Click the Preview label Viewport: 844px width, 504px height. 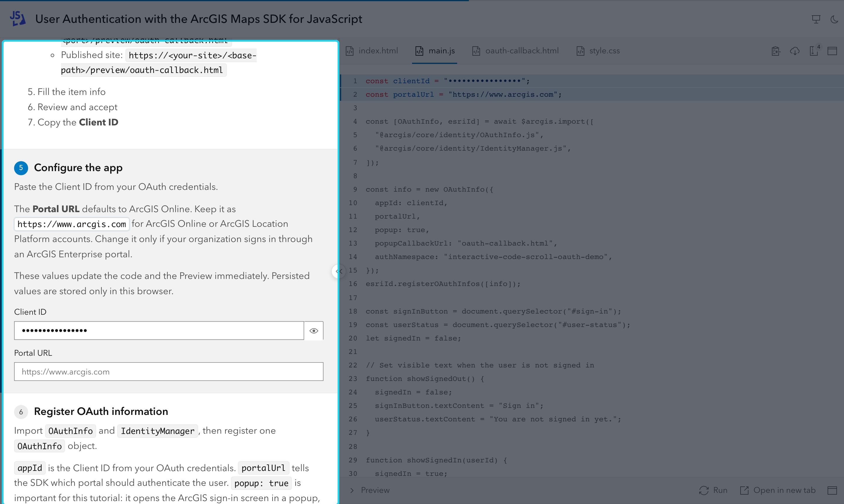(375, 490)
